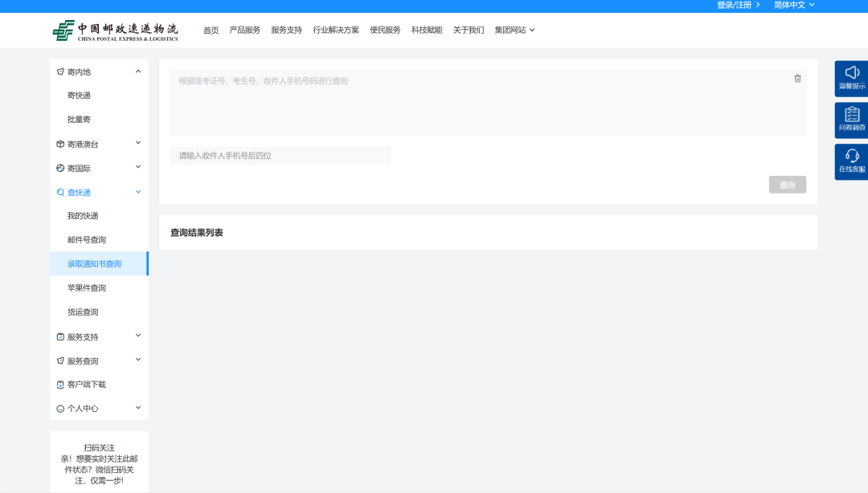The height and width of the screenshot is (493, 868).
Task: Click the 寄国际 globe icon
Action: coord(60,168)
